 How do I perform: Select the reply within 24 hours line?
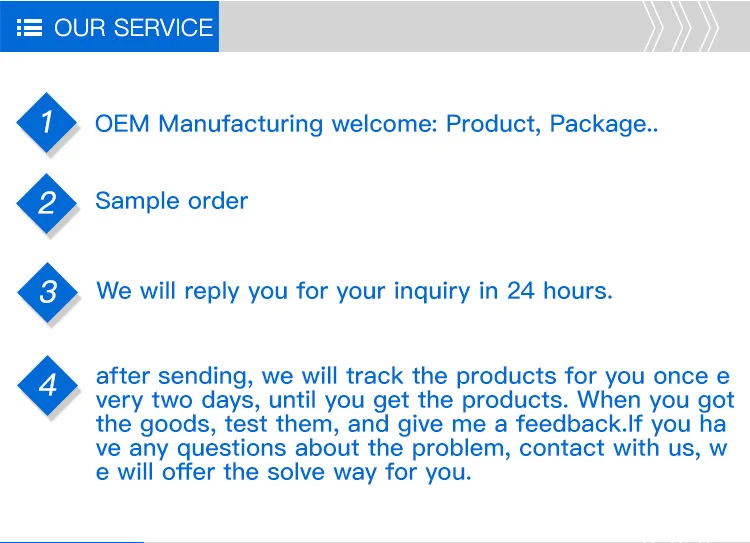(x=354, y=291)
